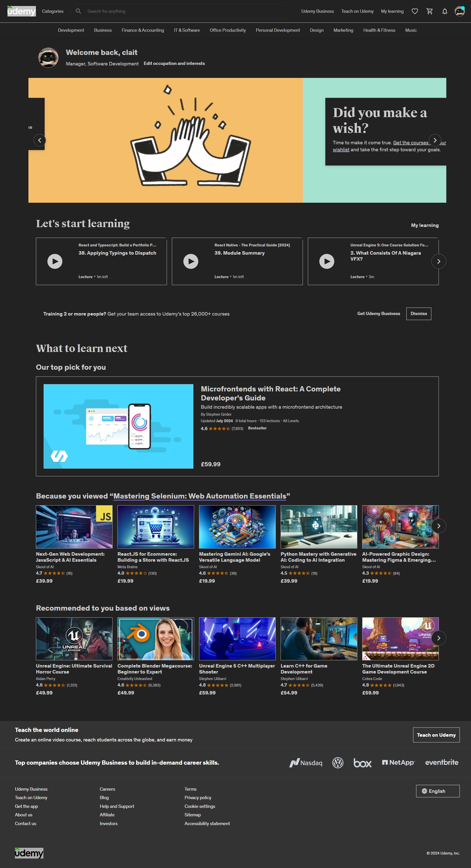Open Mastering Selenium: Web Automation Essentials link
Viewport: 471px width, 868px height.
[200, 496]
